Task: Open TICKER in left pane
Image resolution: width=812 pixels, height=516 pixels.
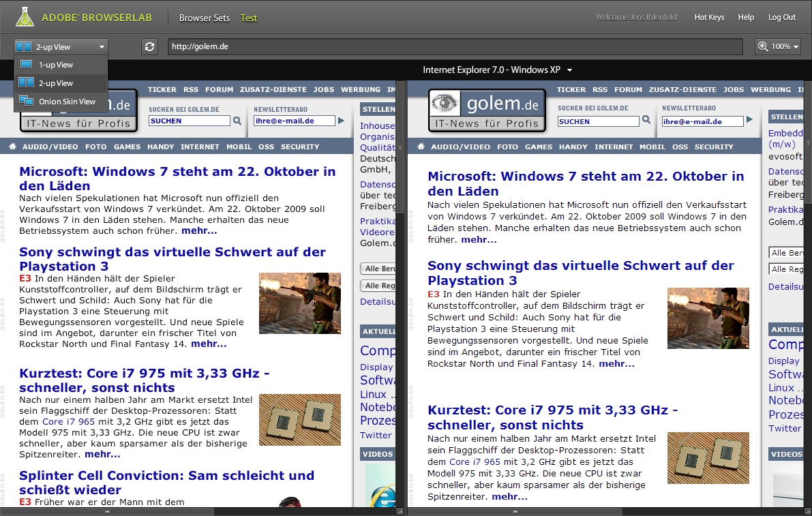Action: pos(162,89)
